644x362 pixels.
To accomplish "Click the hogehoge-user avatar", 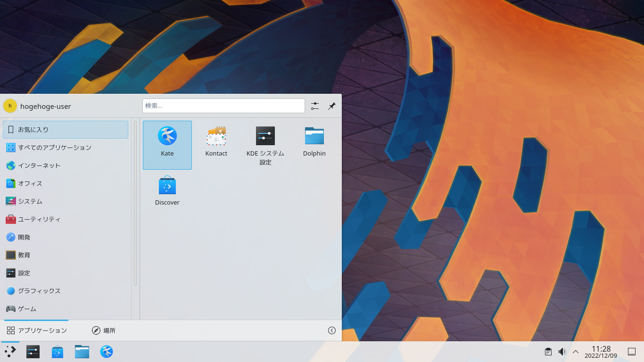I will (x=10, y=106).
